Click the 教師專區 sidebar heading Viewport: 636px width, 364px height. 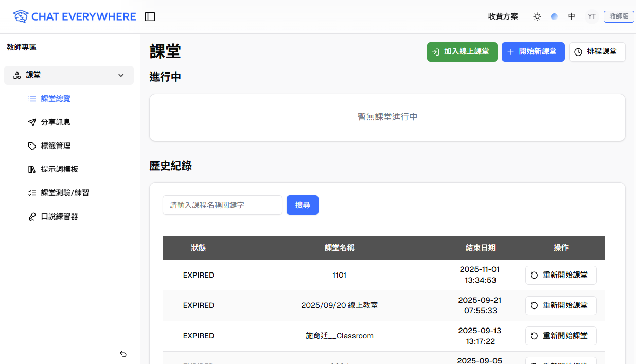[x=22, y=47]
